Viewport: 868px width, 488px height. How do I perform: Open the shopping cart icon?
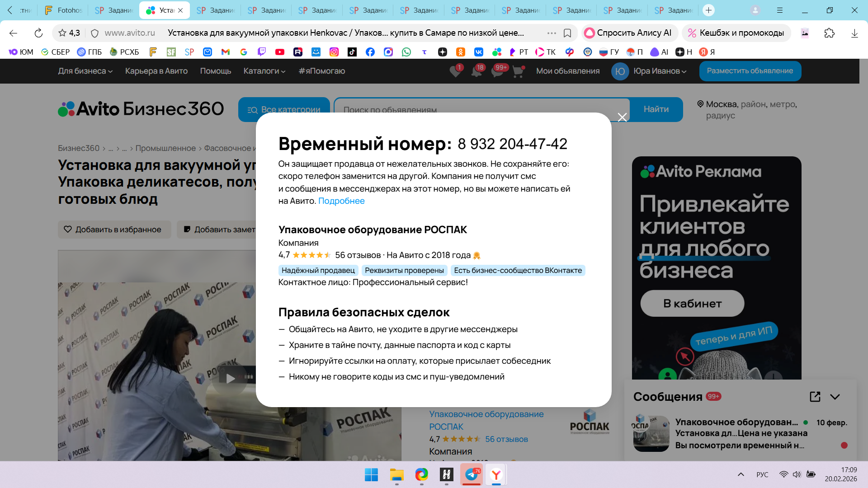click(518, 71)
